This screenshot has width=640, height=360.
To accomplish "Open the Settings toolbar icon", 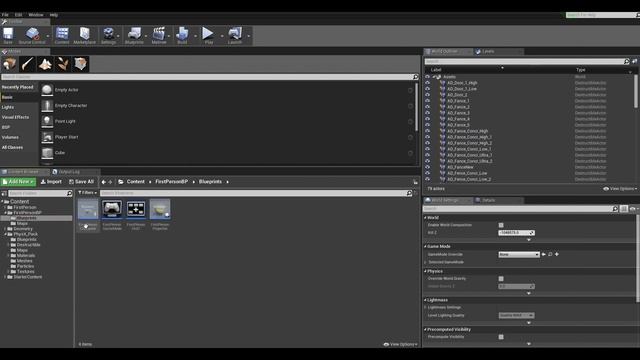I will tap(108, 34).
